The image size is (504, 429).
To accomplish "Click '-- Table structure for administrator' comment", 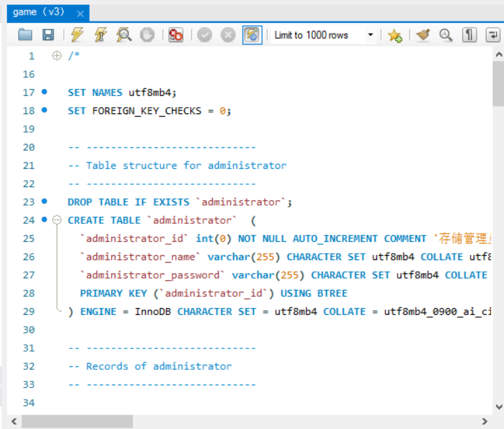I will 177,165.
